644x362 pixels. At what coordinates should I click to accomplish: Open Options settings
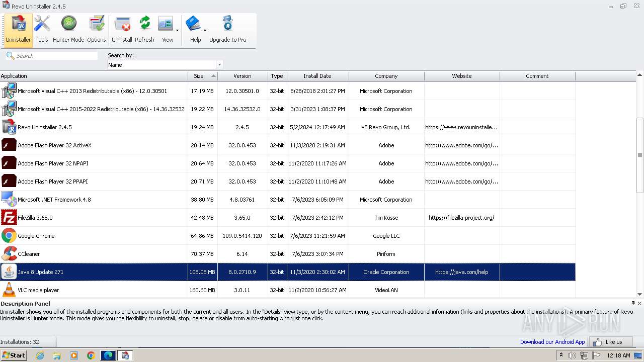[96, 30]
